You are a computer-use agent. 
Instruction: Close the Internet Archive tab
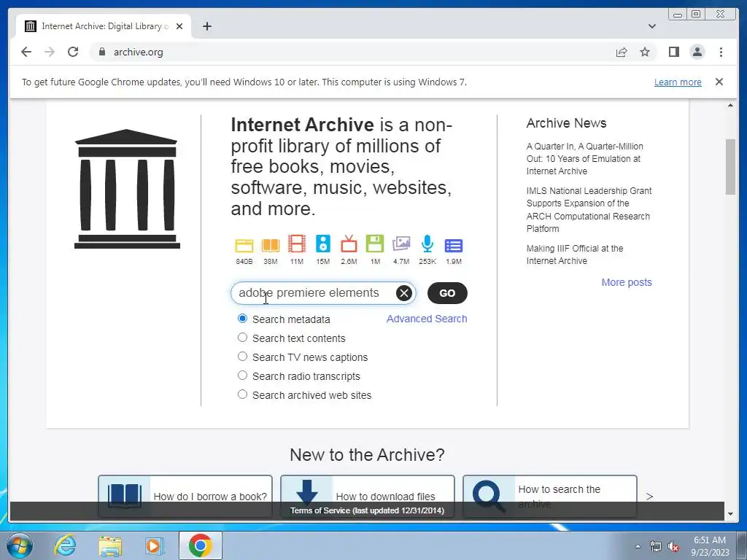pyautogui.click(x=179, y=26)
